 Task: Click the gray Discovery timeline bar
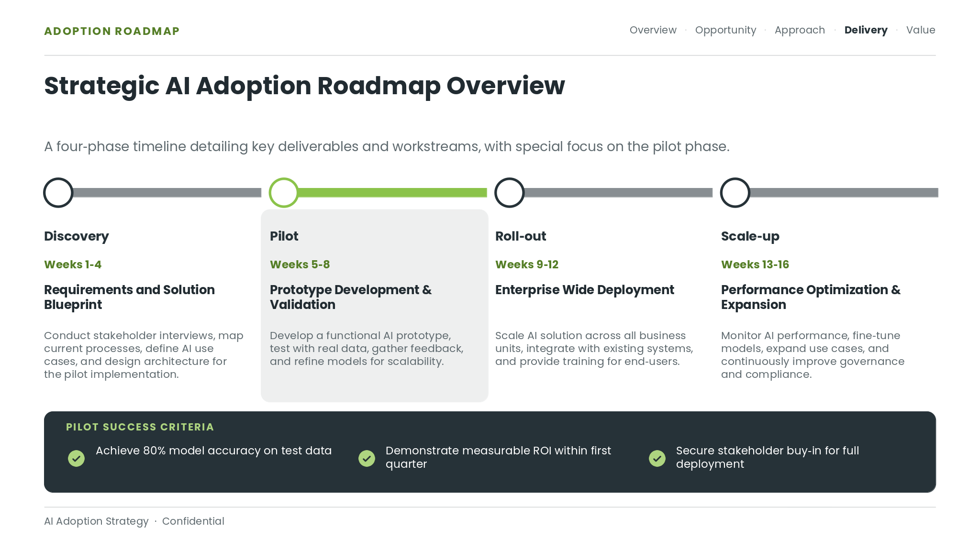tap(167, 193)
